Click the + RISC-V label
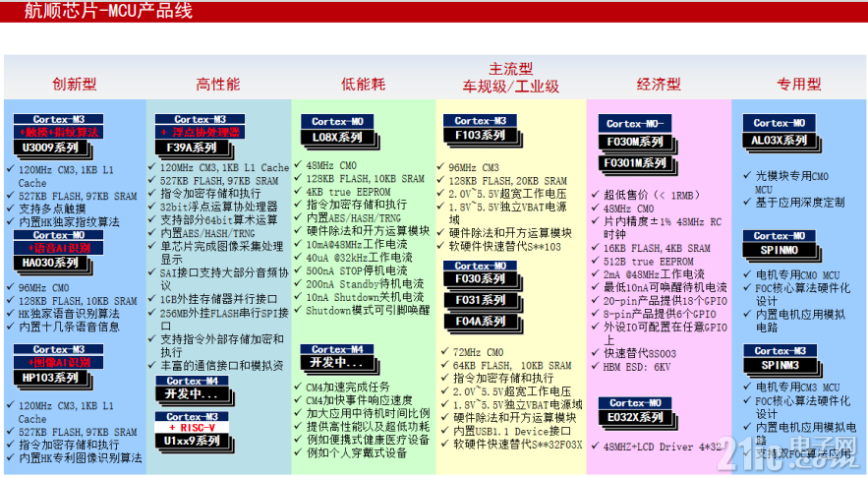The width and height of the screenshot is (868, 478). click(x=192, y=428)
